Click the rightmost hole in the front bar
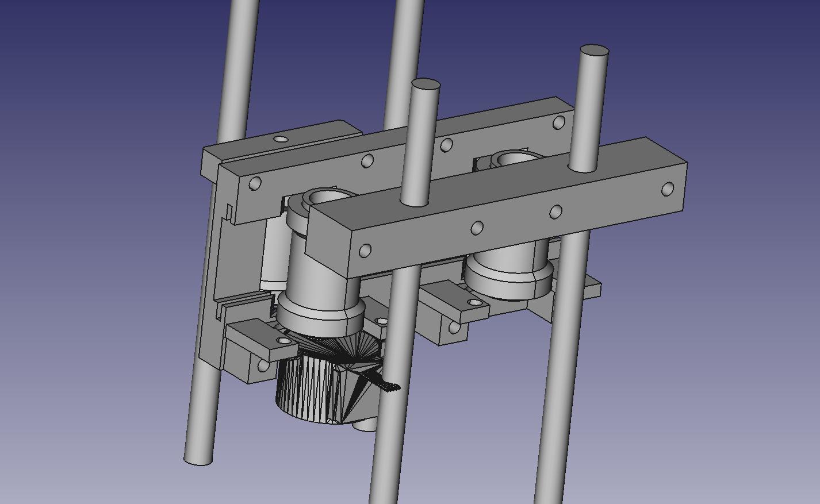This screenshot has height=504, width=820. (x=668, y=189)
